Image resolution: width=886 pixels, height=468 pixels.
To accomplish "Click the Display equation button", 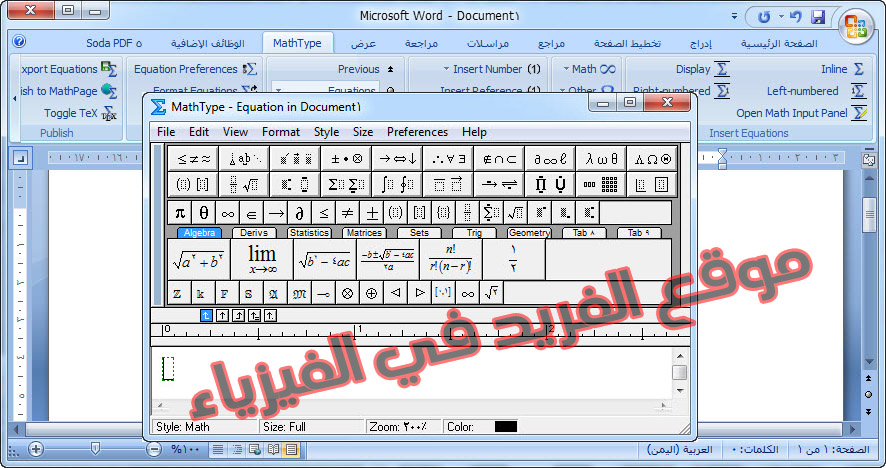I will (702, 69).
